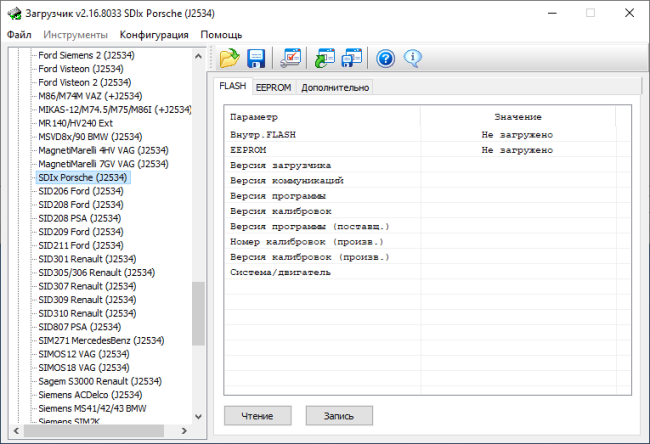The image size is (650, 444).
Task: Select SID208 PSA (J2534) module
Action: 80,218
